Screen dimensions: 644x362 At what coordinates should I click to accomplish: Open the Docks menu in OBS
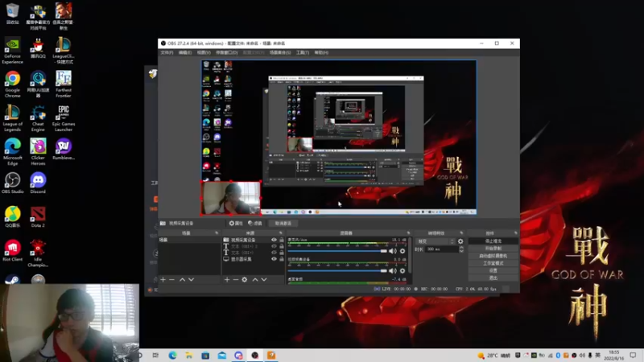tap(227, 52)
